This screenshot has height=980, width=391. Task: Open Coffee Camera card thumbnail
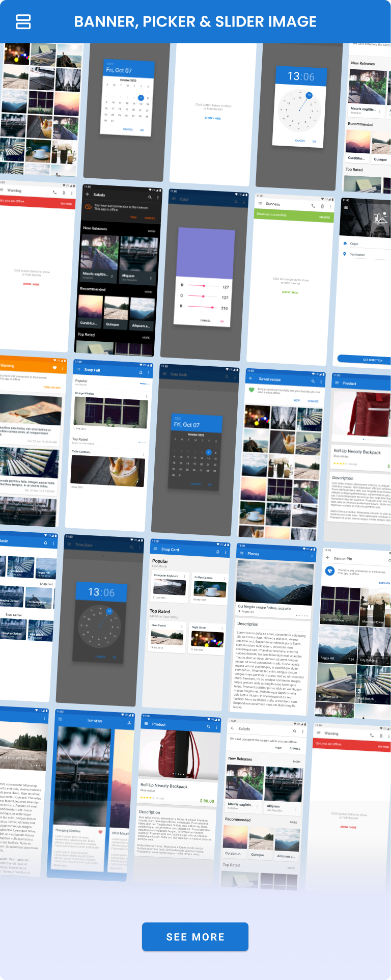tap(209, 589)
